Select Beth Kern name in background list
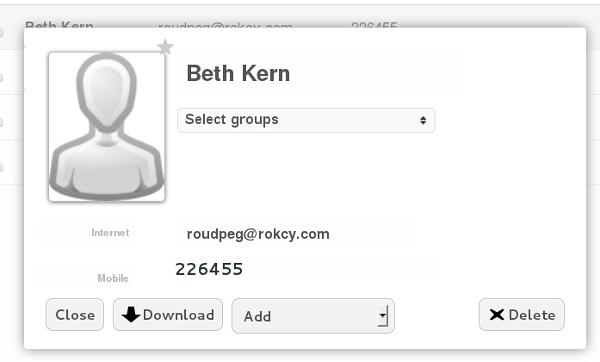The height and width of the screenshot is (362, 600). (x=59, y=25)
